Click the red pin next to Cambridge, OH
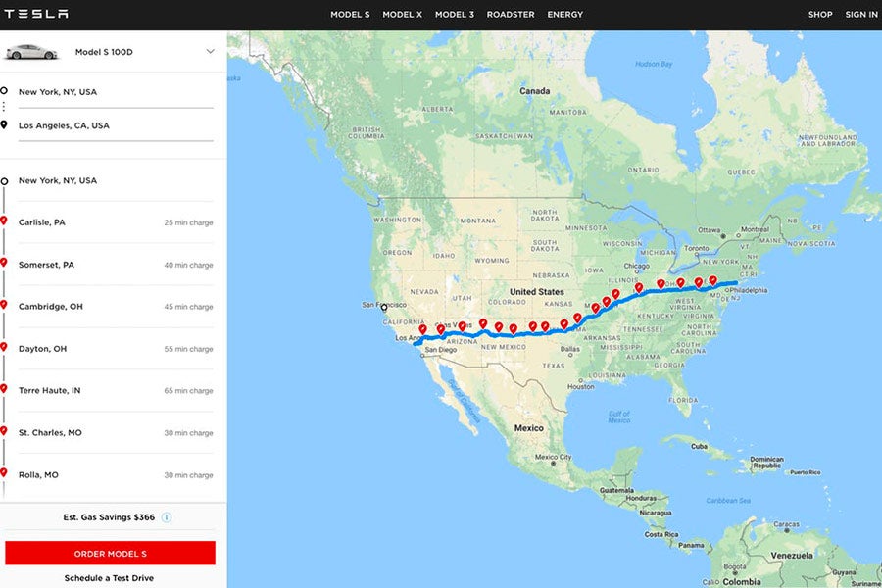 (4, 305)
